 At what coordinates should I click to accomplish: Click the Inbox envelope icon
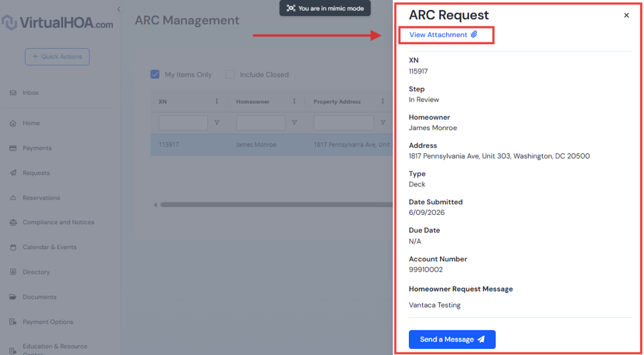[13, 93]
